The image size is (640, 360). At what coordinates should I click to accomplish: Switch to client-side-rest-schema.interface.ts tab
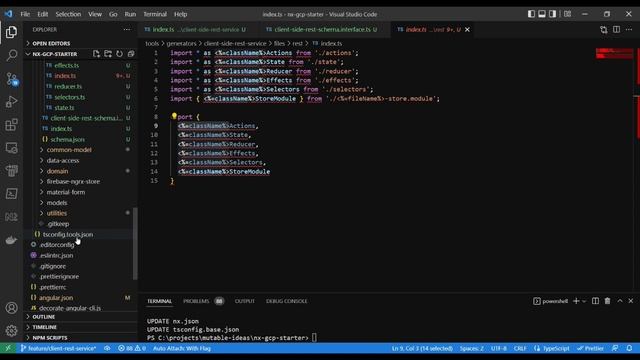[x=322, y=29]
